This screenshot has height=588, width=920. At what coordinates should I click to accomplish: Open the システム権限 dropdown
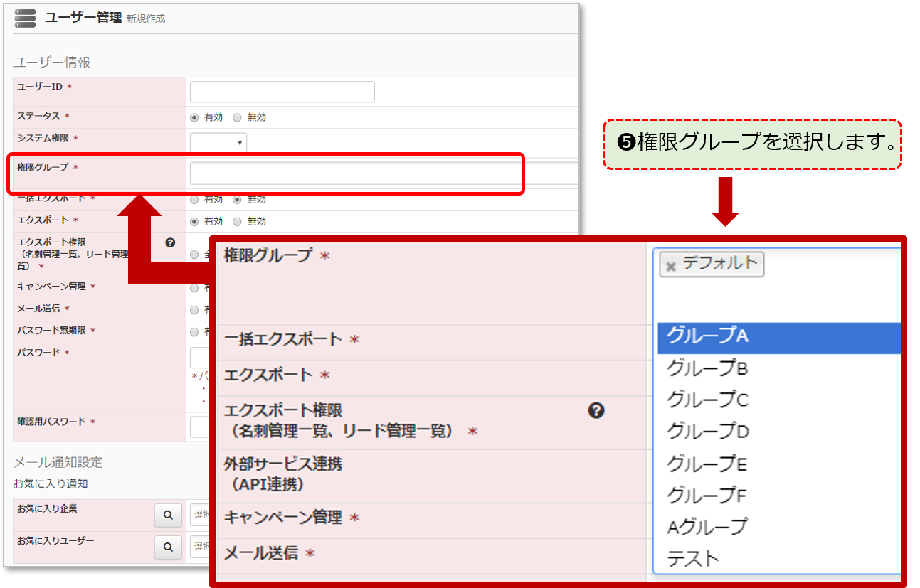(x=218, y=143)
